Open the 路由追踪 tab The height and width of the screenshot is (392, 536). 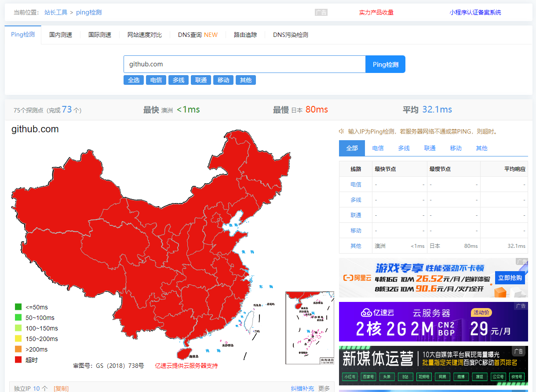pyautogui.click(x=245, y=35)
